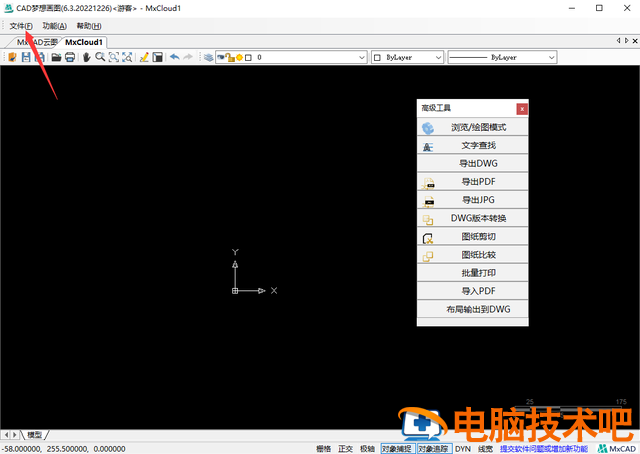The image size is (640, 454).
Task: Click the 浏览/绘图模式 text
Action: (x=478, y=127)
